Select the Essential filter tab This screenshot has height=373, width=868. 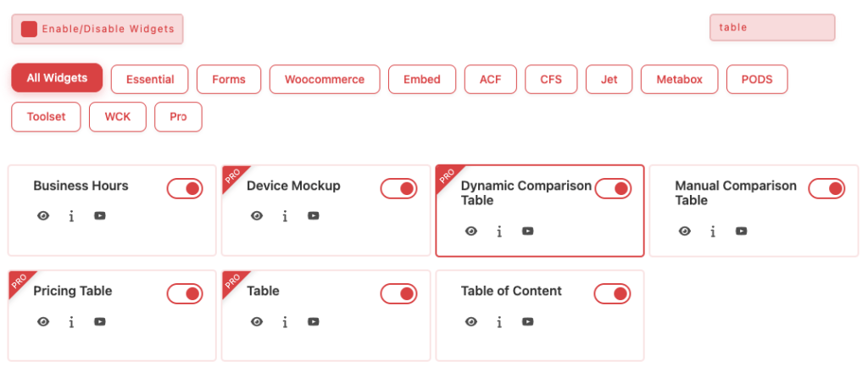click(150, 80)
